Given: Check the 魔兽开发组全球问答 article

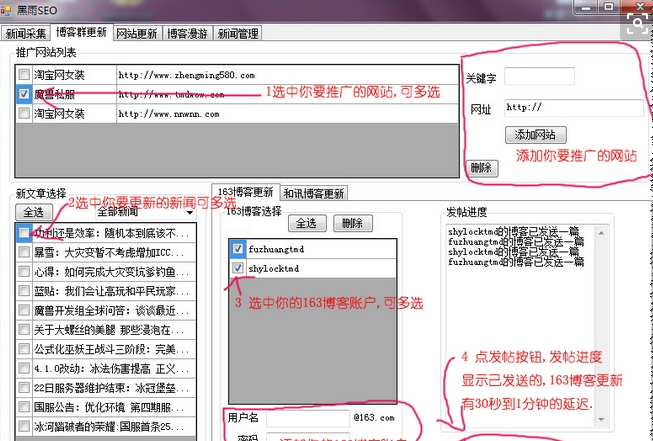Looking at the screenshot, I should coord(24,310).
